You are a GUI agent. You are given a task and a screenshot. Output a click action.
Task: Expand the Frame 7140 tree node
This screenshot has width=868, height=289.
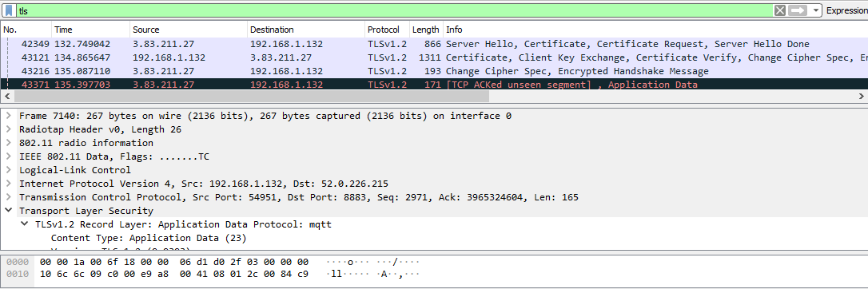coord(8,116)
